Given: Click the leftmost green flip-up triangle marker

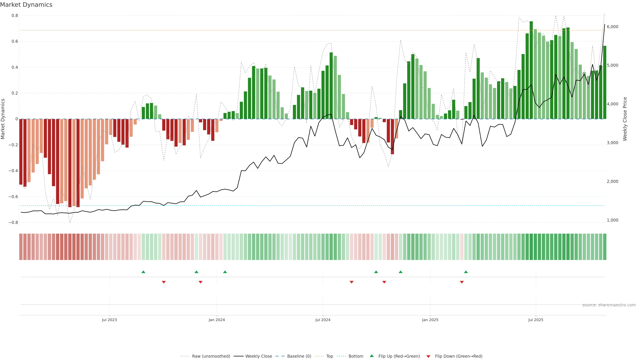Looking at the screenshot, I should [143, 272].
